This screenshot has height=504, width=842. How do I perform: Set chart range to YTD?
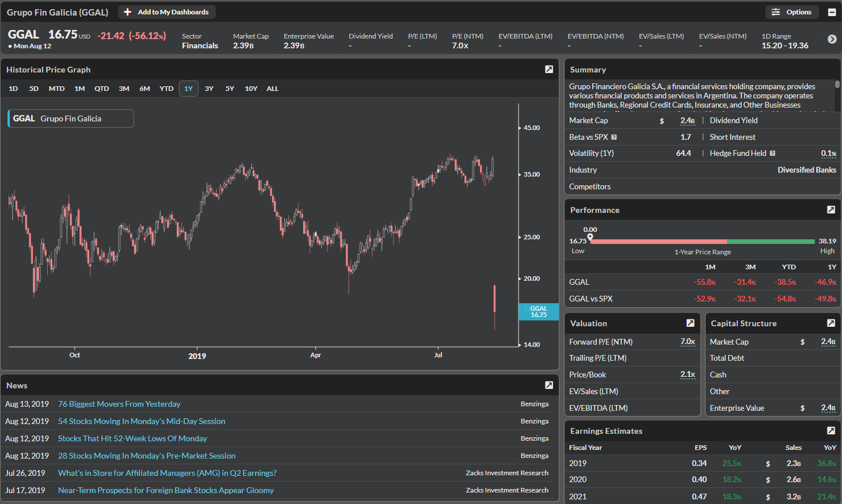[166, 89]
